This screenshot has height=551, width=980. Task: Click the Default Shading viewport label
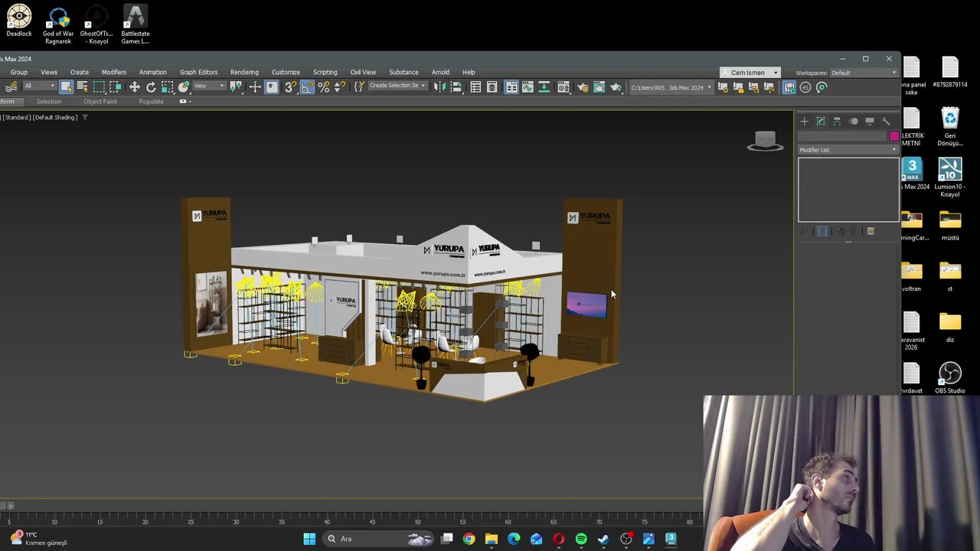click(55, 117)
